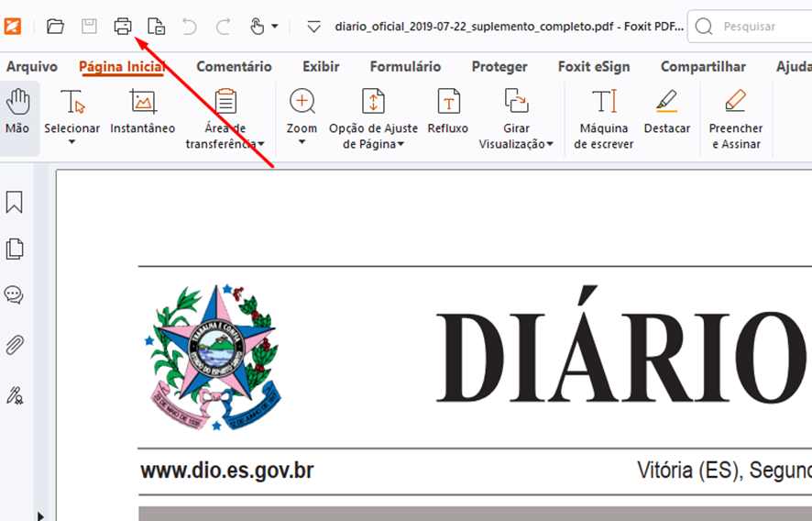The height and width of the screenshot is (521, 812).
Task: Click the magnifier search icon
Action: [x=703, y=27]
